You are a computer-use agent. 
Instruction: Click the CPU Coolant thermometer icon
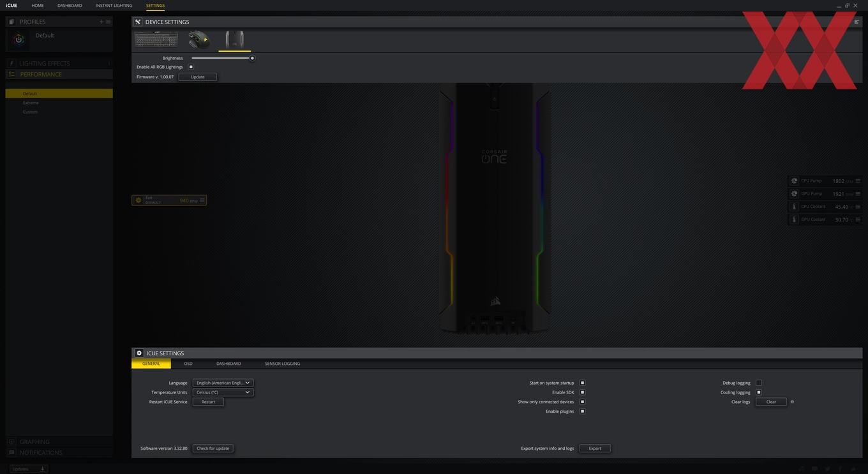coord(795,207)
